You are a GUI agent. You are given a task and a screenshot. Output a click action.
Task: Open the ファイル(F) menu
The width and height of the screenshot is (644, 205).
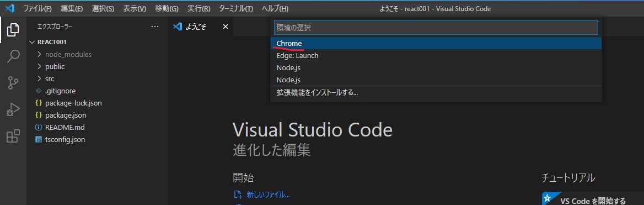37,9
